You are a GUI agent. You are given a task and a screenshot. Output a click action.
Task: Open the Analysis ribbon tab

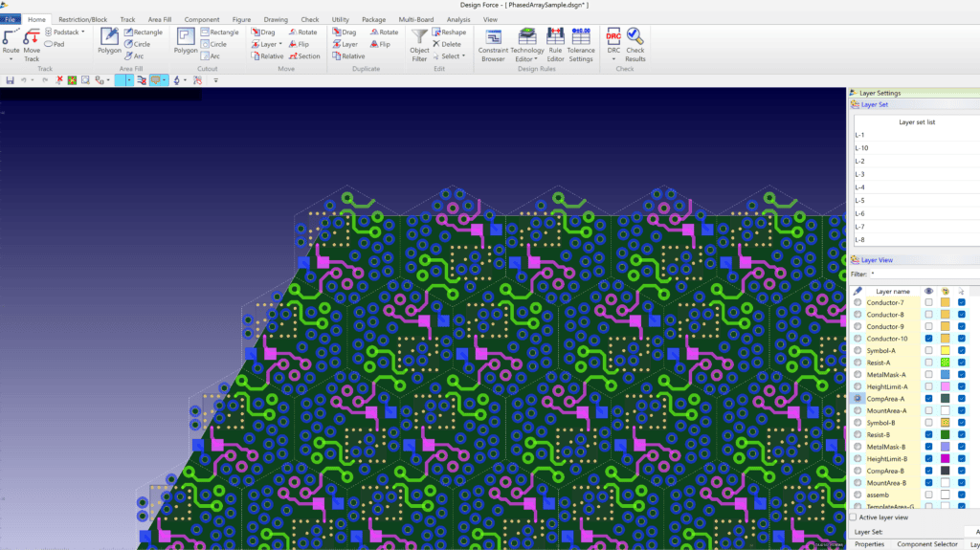click(x=458, y=19)
